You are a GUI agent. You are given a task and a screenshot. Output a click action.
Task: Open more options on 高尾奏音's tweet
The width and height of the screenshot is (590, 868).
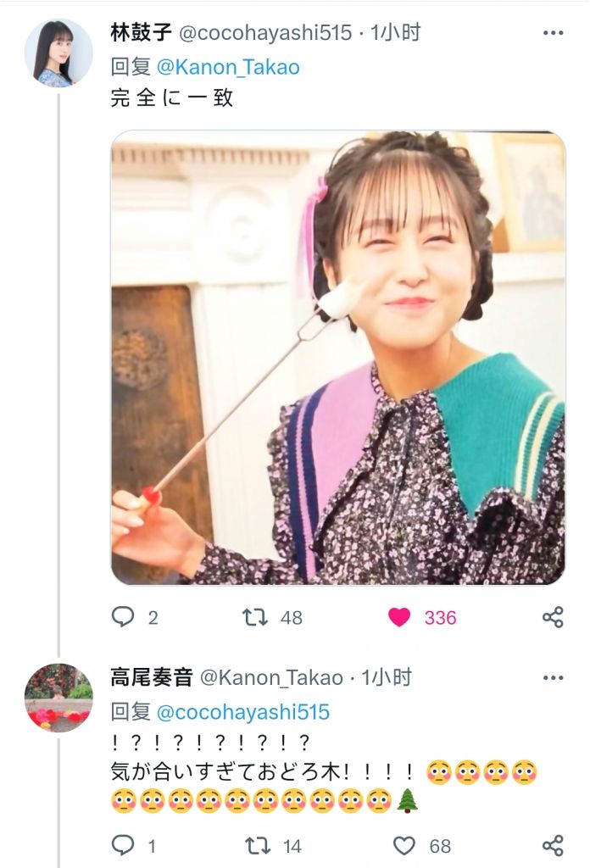[553, 678]
